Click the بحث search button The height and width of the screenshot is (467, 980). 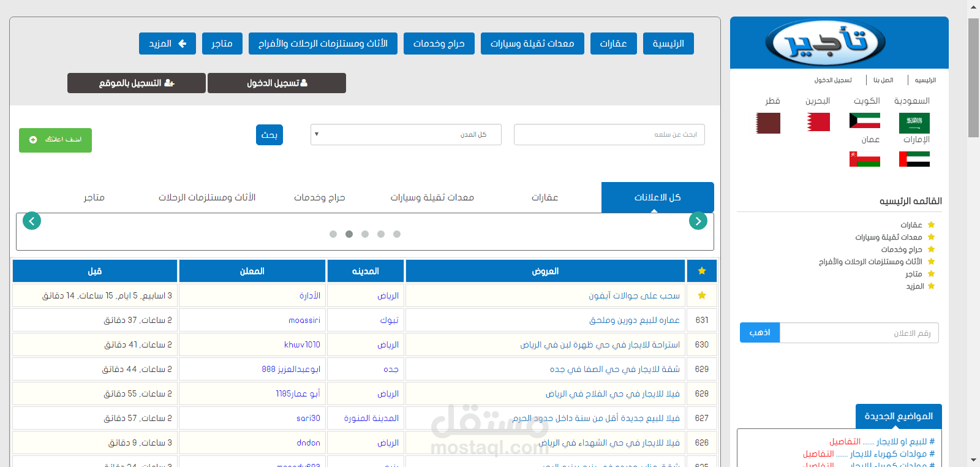pos(269,135)
